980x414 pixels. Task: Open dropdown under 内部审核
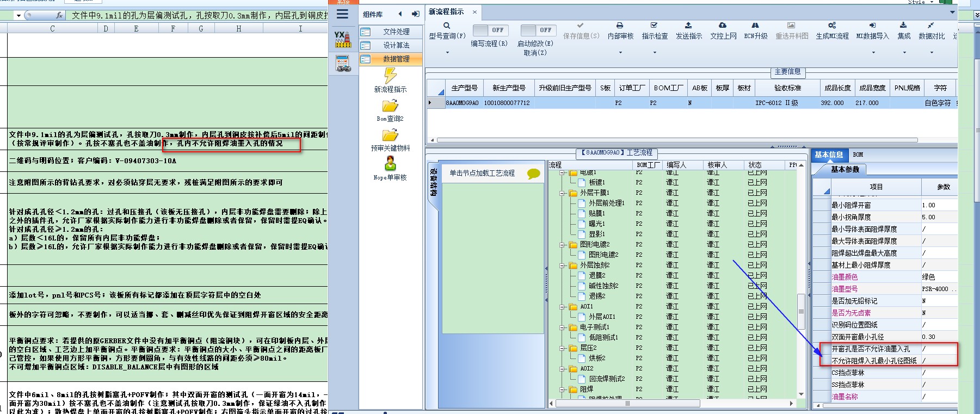coord(620,53)
